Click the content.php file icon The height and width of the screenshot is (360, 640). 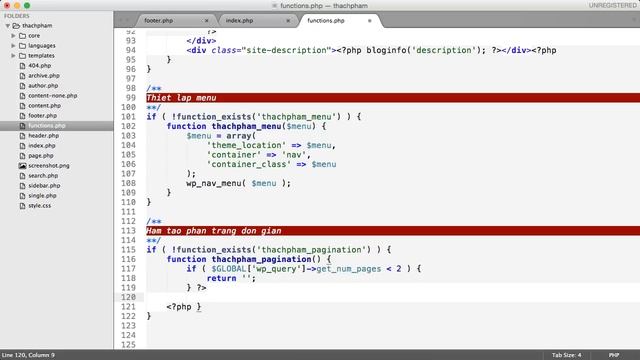(x=22, y=106)
